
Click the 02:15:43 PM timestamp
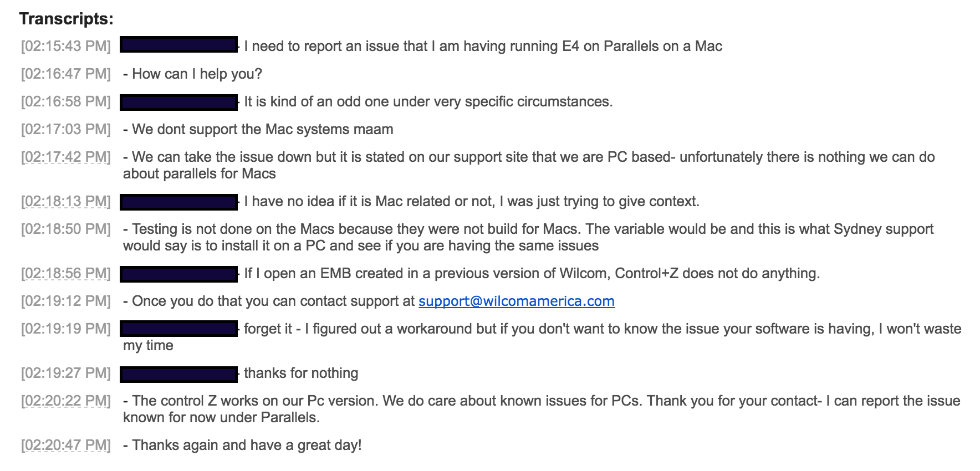[66, 46]
